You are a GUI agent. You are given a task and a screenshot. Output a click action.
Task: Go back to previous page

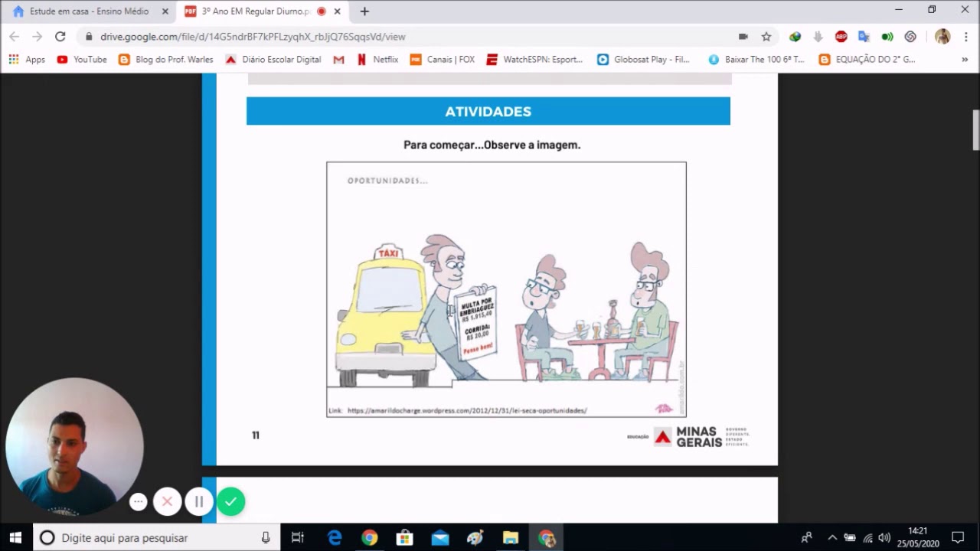pyautogui.click(x=15, y=37)
